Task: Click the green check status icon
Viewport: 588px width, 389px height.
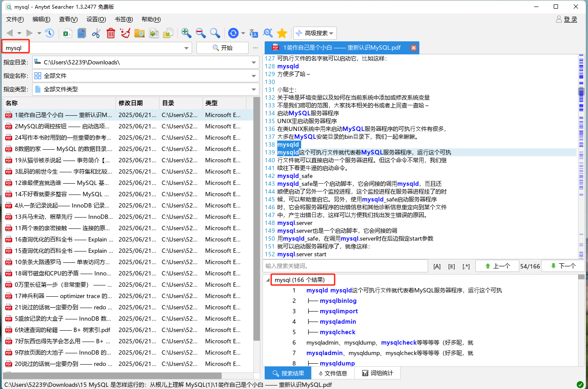Action: pyautogui.click(x=580, y=385)
